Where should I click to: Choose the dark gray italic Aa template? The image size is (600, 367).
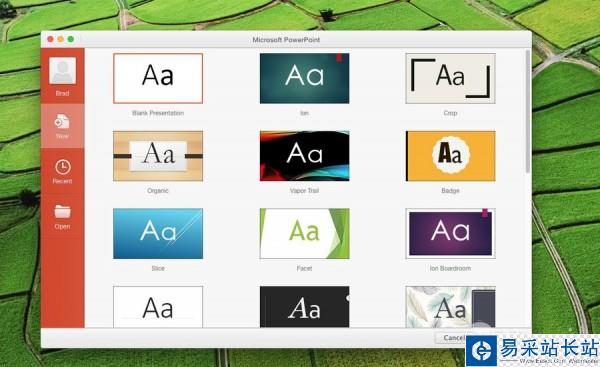[305, 307]
